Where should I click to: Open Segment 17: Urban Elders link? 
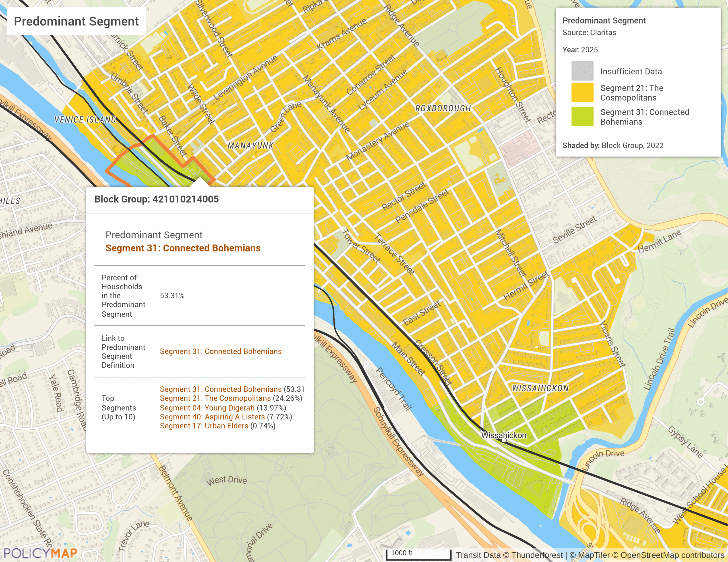click(x=204, y=426)
